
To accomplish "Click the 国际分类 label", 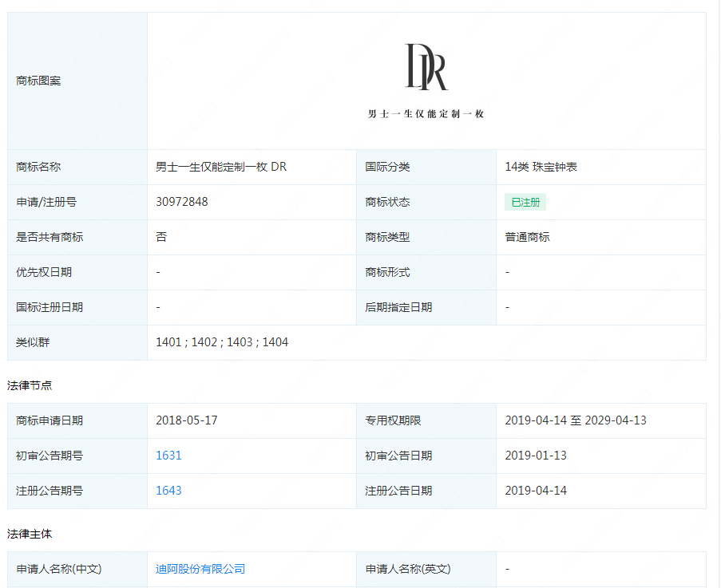I will pos(387,167).
